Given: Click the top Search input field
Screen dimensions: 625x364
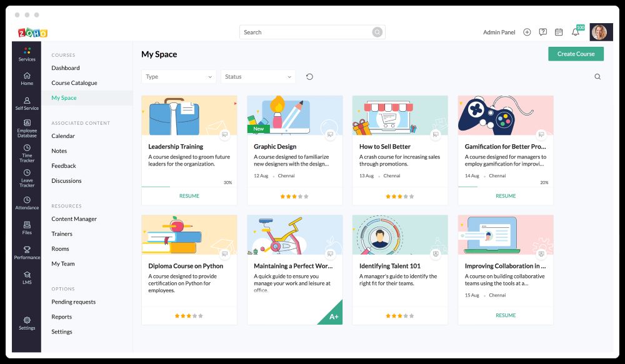Looking at the screenshot, I should [x=306, y=32].
